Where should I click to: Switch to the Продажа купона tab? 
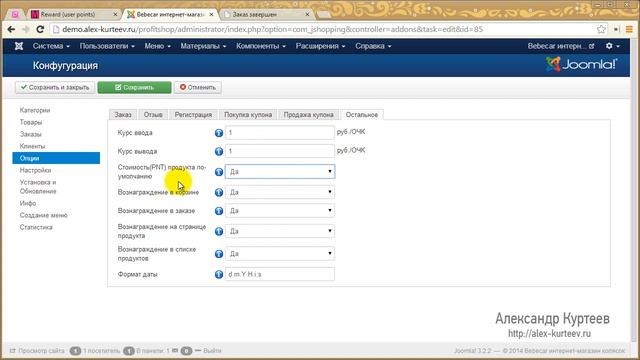[x=309, y=115]
